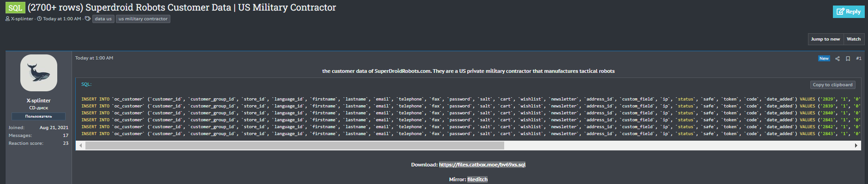Click scrollbar right arrow in code box
868x184 pixels.
(x=856, y=146)
